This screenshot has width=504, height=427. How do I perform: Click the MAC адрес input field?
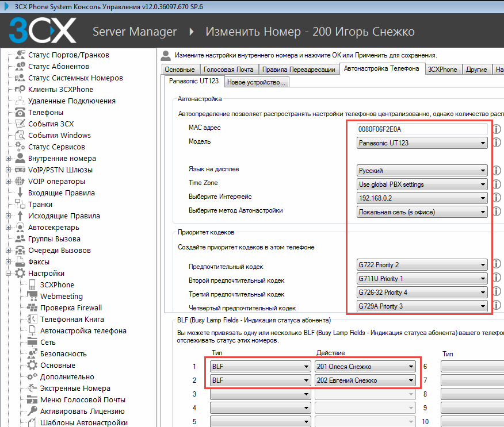click(422, 129)
